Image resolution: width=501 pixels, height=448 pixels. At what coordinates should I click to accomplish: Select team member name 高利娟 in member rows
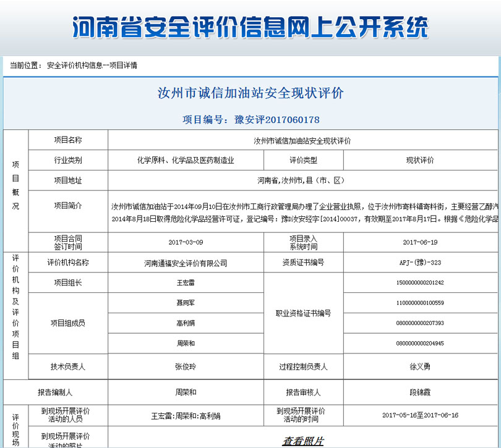[x=186, y=323]
